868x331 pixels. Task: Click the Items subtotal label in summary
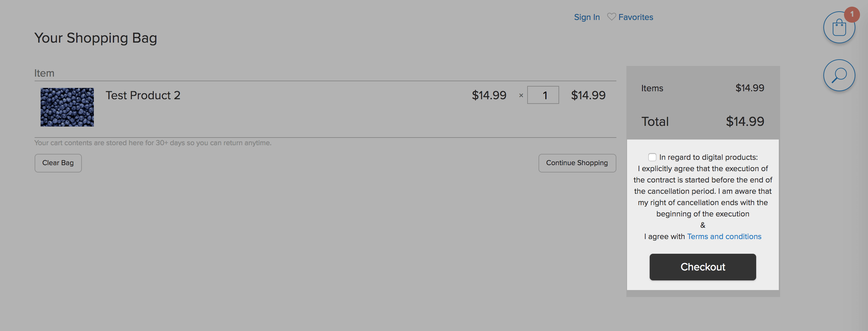(x=652, y=88)
